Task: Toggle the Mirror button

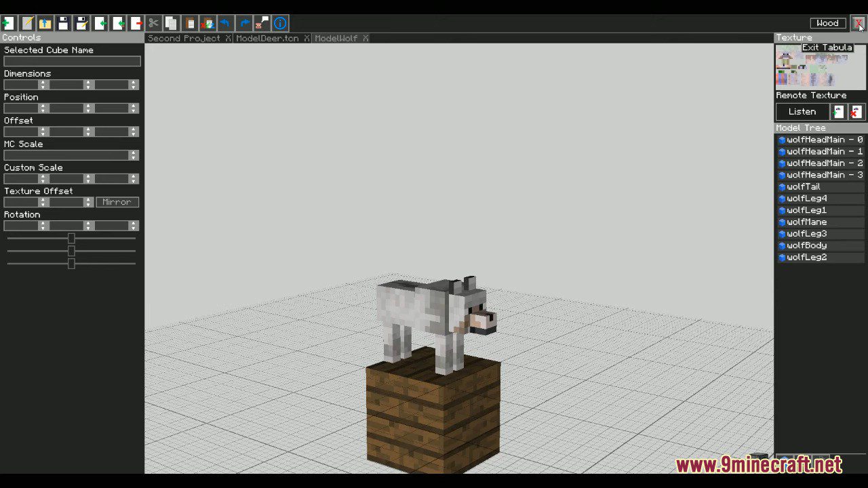Action: pyautogui.click(x=117, y=202)
